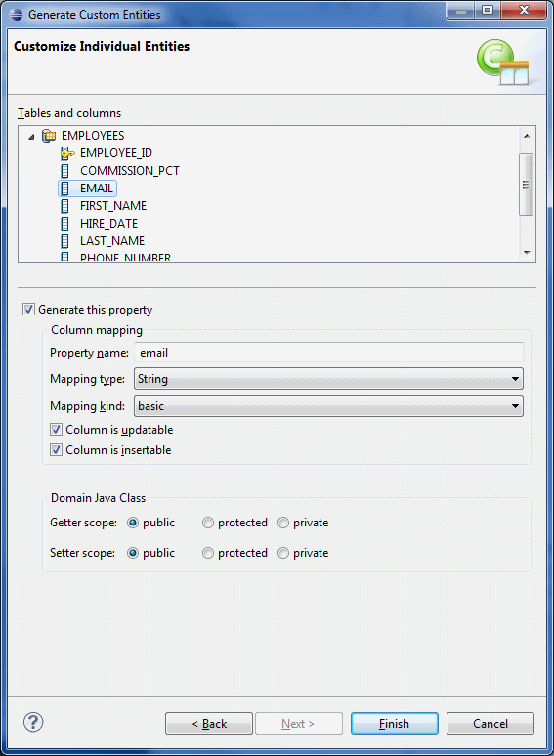Viewport: 554px width, 756px height.
Task: Click the EMAIL column icon
Action: [x=65, y=189]
